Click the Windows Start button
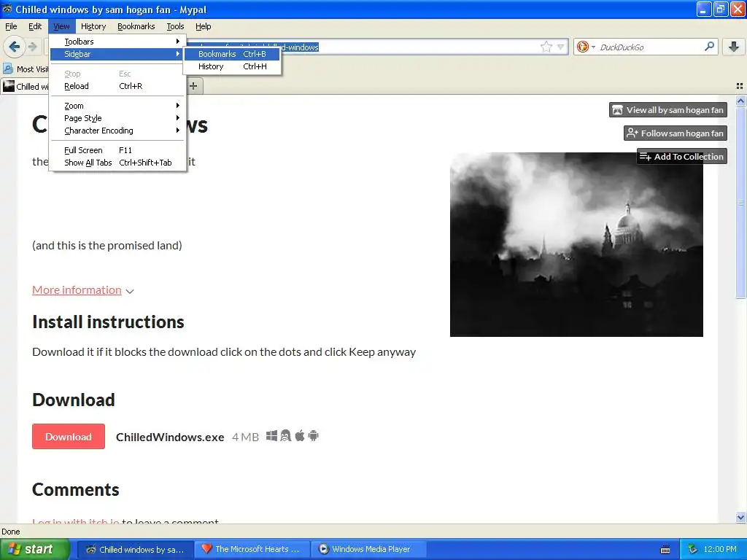This screenshot has width=747, height=560. [35, 549]
